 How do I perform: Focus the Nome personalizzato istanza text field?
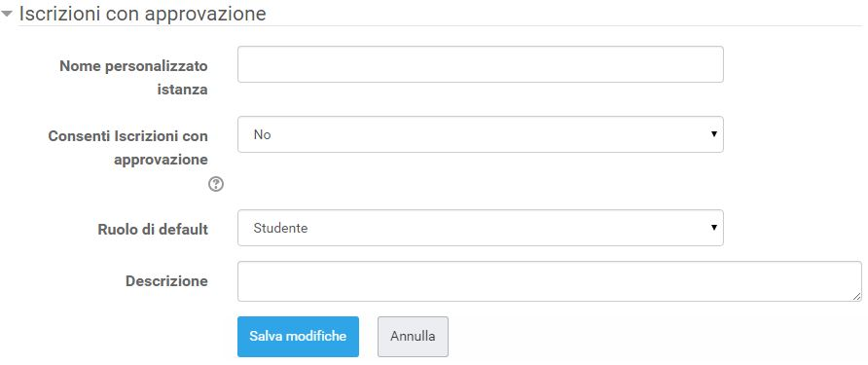tap(480, 64)
